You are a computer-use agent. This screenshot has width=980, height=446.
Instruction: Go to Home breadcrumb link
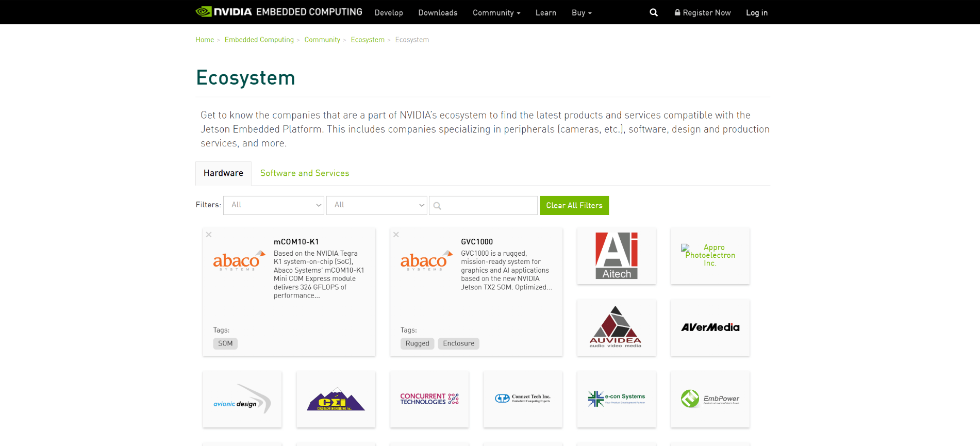point(205,40)
